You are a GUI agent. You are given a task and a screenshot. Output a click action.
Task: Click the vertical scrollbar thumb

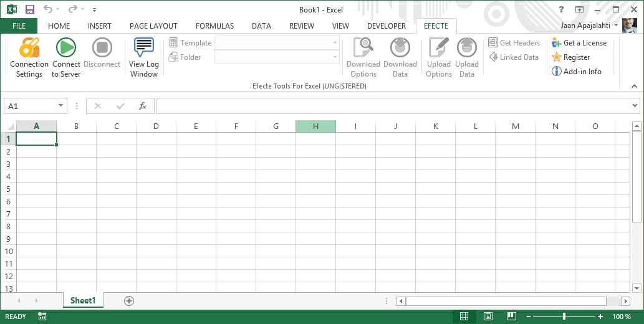637,176
